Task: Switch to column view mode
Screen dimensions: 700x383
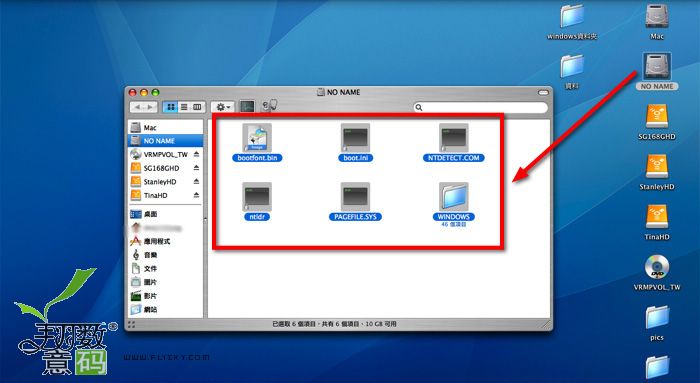Action: (197, 107)
